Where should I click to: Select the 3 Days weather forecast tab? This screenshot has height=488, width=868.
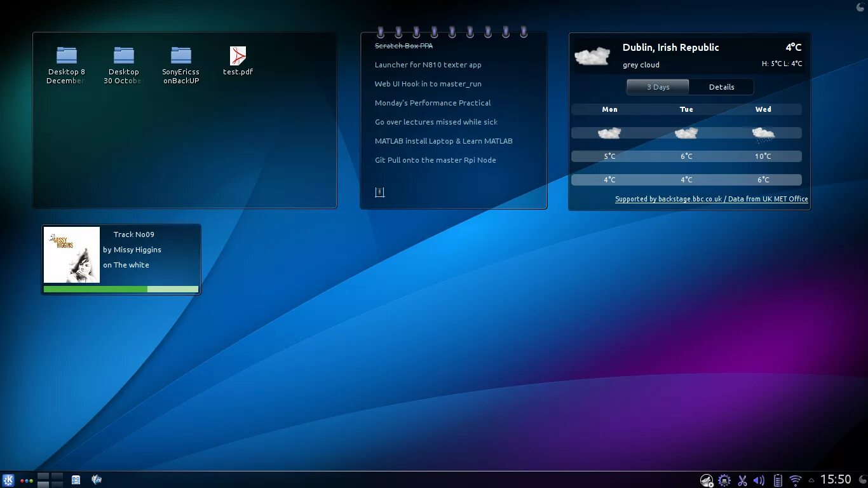click(x=658, y=87)
